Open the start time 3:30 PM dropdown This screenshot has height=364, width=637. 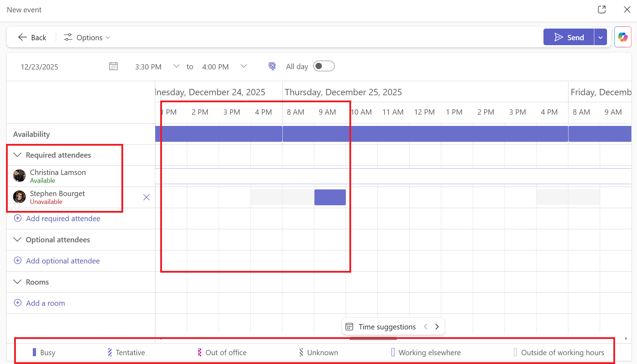click(176, 66)
